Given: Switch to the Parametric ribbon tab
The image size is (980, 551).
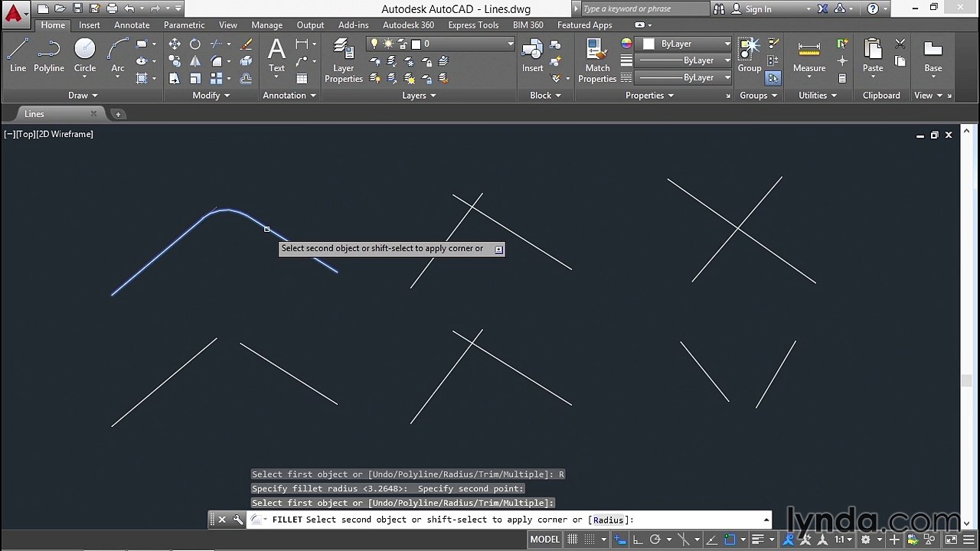Looking at the screenshot, I should pos(184,25).
